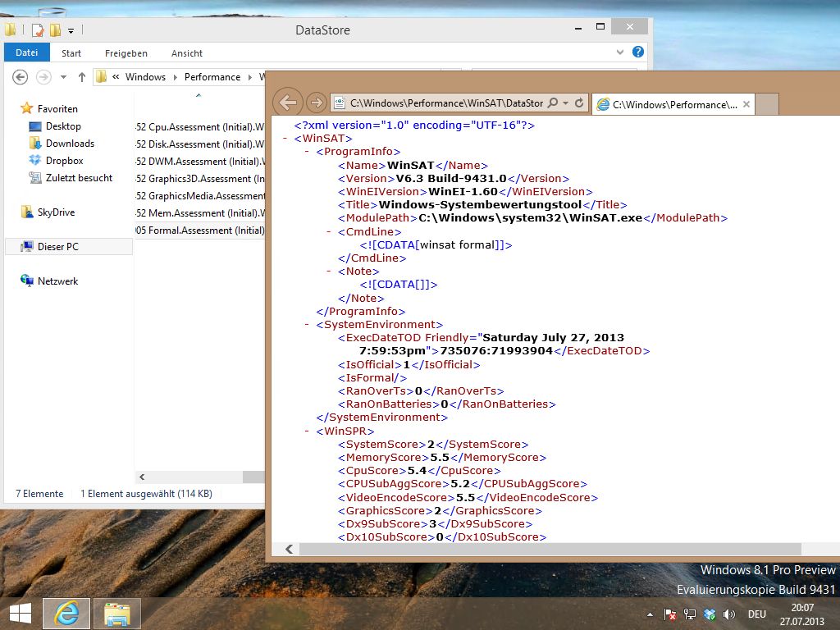Screen dimensions: 840x630
Task: Click DEU language indicator
Action: click(x=756, y=614)
